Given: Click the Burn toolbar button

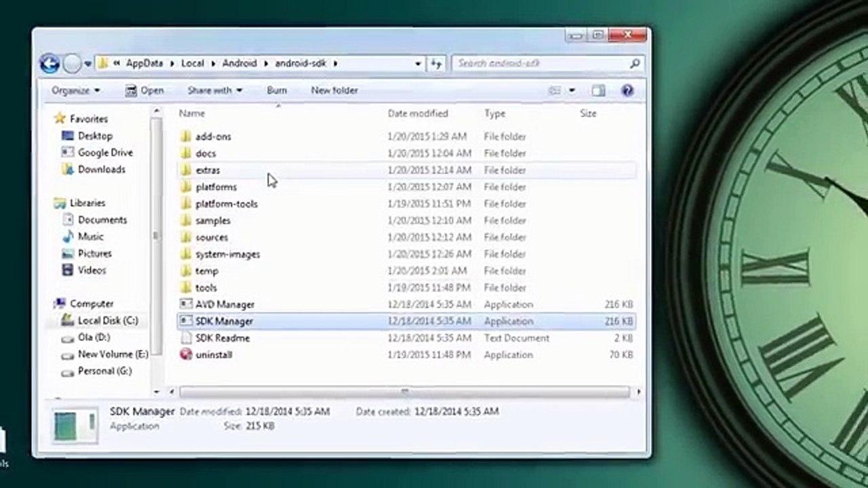Looking at the screenshot, I should coord(277,90).
